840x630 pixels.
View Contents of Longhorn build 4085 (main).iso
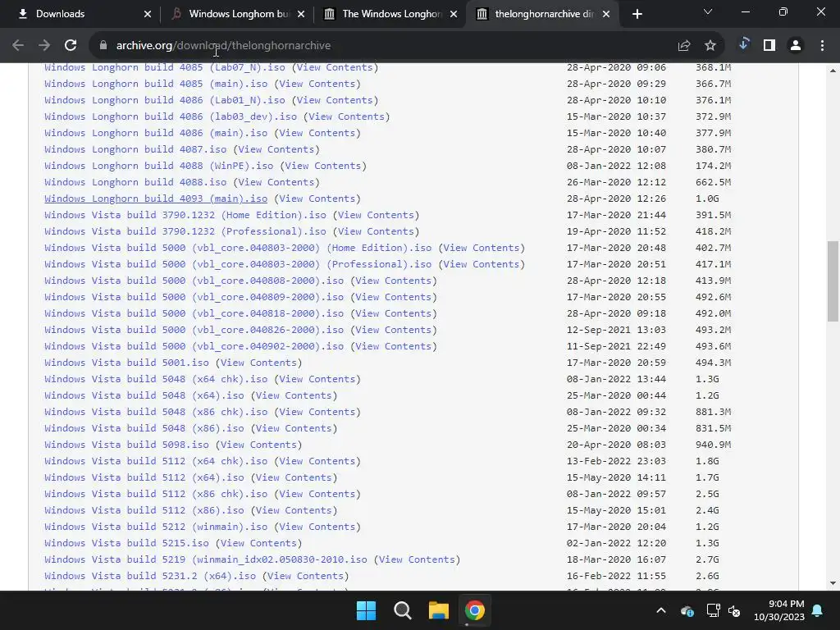point(317,84)
